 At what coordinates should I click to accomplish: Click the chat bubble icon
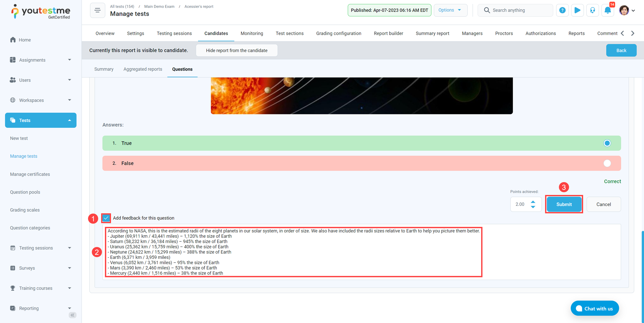pyautogui.click(x=579, y=309)
